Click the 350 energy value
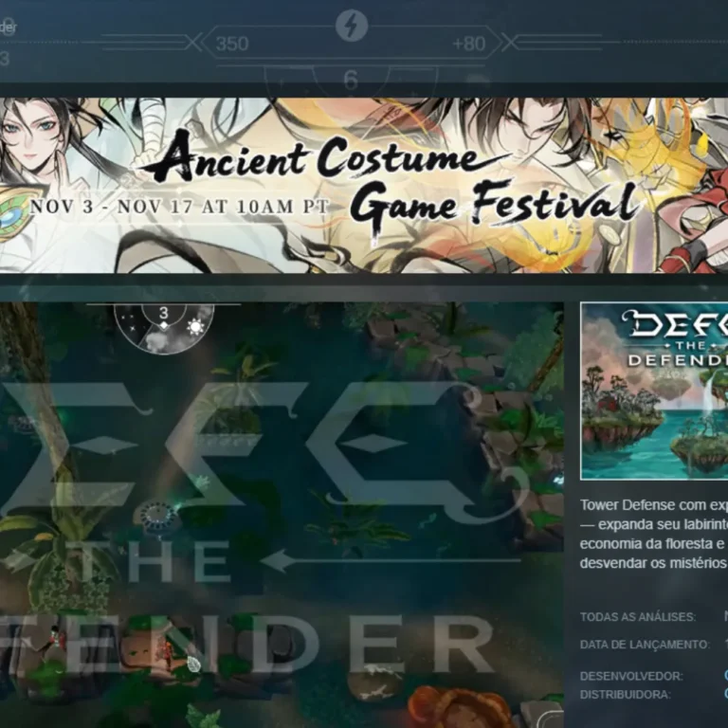 [232, 44]
